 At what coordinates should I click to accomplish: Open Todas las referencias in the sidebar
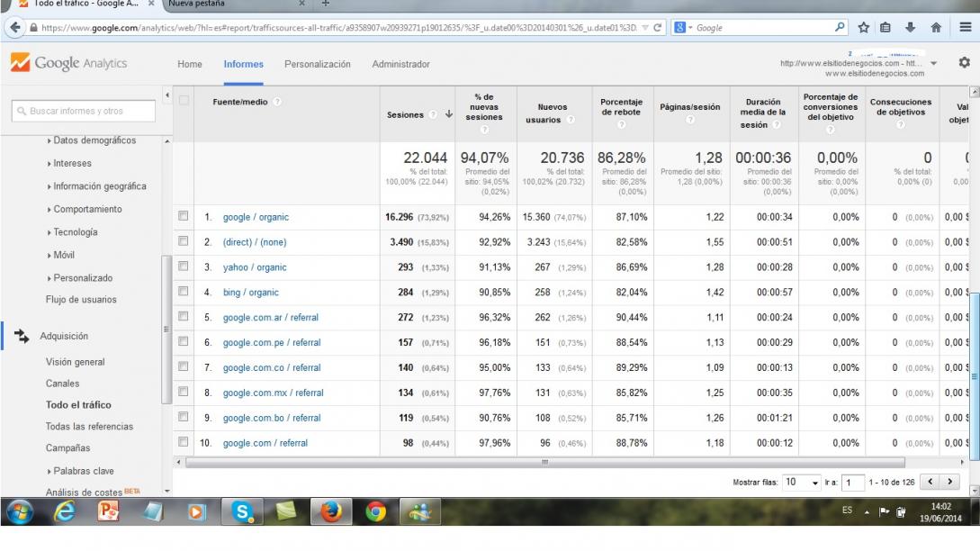[x=89, y=427]
